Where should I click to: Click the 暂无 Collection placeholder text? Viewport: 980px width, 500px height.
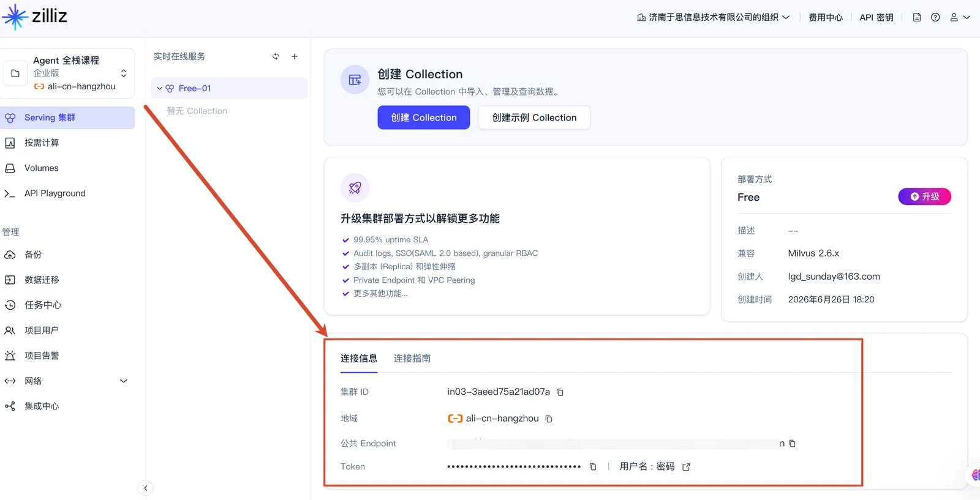(197, 111)
